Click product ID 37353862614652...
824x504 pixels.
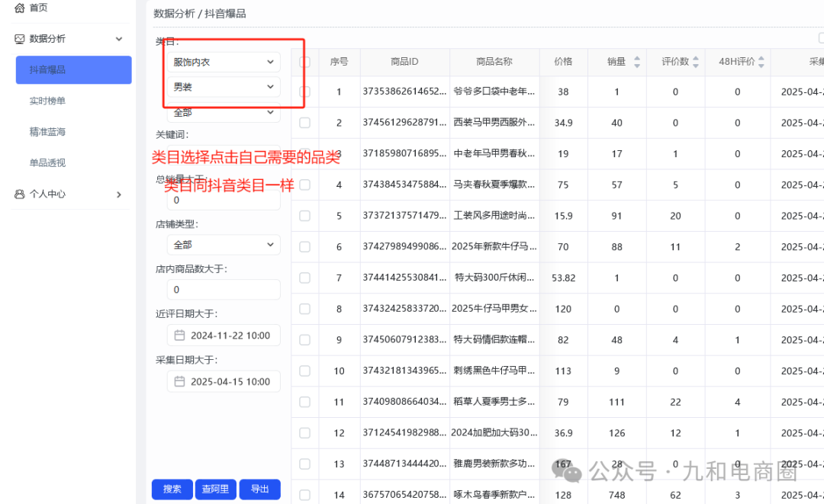tap(404, 91)
